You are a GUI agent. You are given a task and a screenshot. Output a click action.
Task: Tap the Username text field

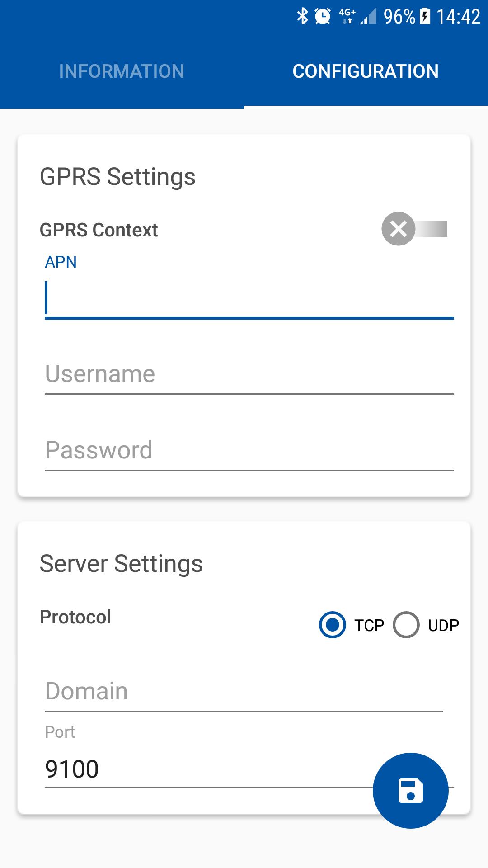tap(249, 374)
